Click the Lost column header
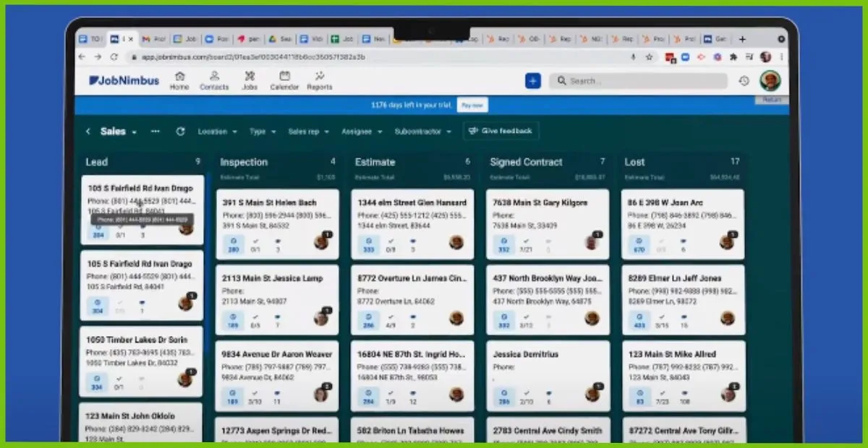The image size is (868, 448). (634, 162)
